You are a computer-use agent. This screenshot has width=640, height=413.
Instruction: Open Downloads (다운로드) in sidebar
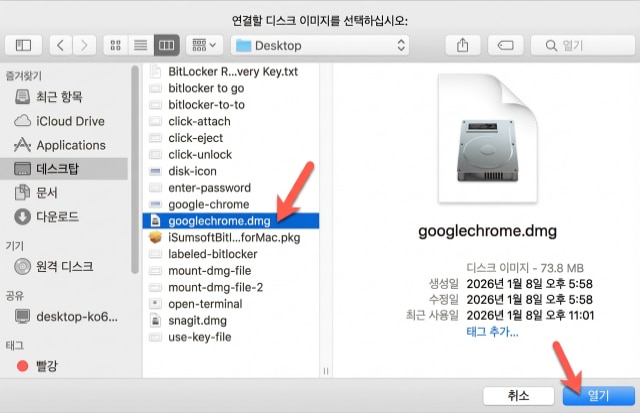[64, 217]
